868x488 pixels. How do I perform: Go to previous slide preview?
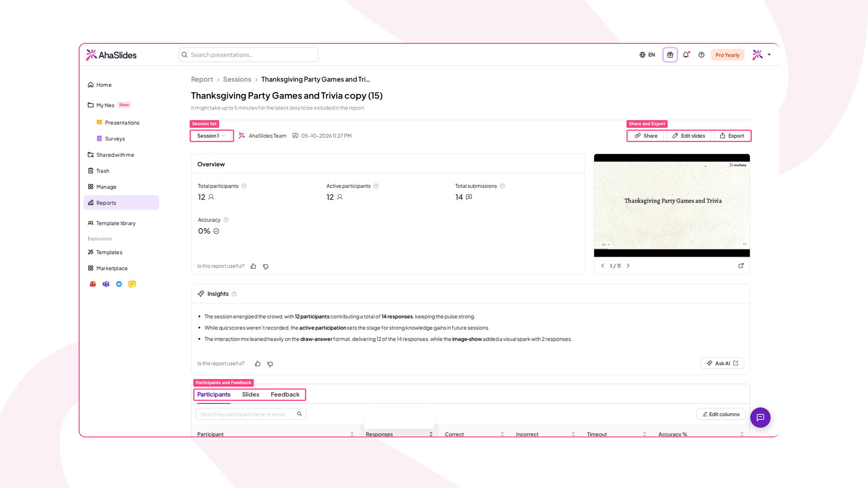pos(603,266)
